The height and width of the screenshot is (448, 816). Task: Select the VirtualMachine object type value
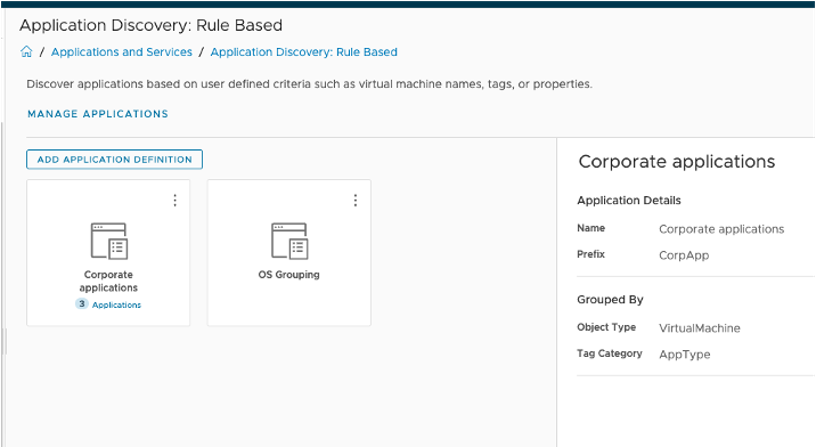pos(700,328)
